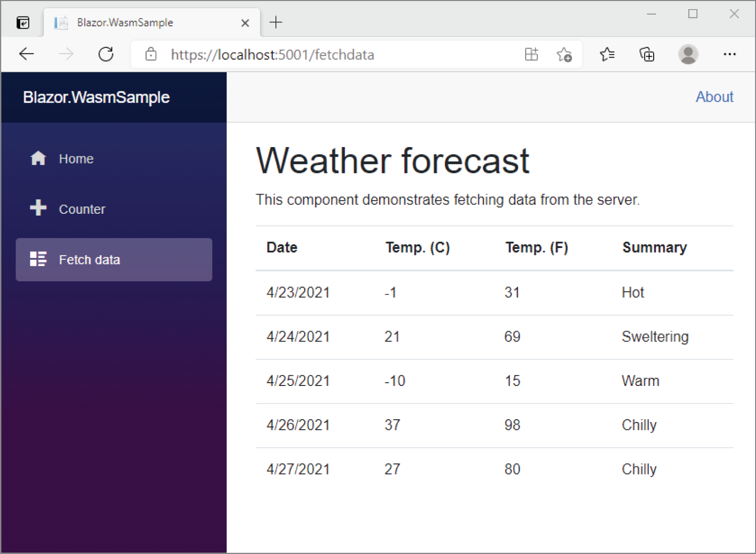This screenshot has width=756, height=554.
Task: Click the forward navigation arrow
Action: 67,54
